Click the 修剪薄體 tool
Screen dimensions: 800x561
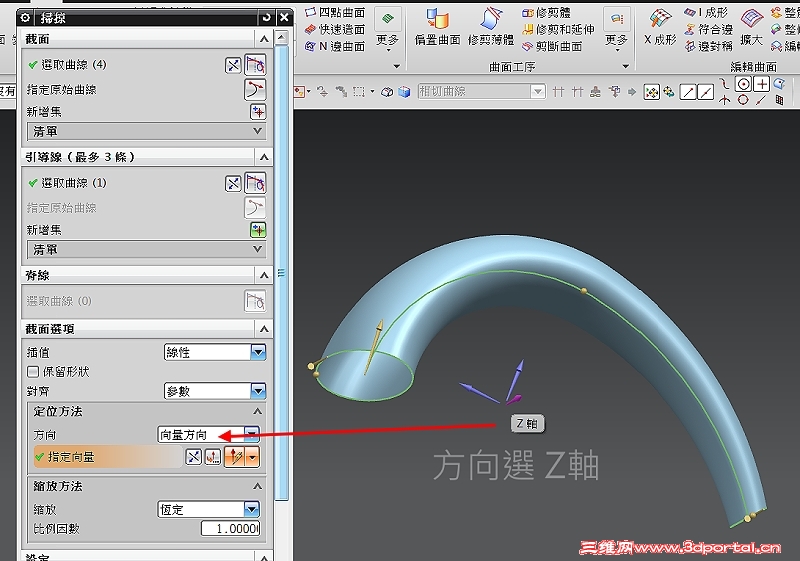(491, 27)
